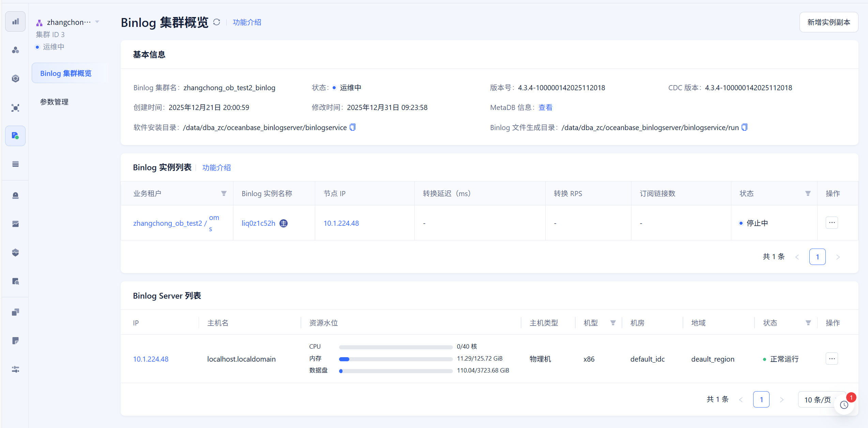The width and height of the screenshot is (868, 428).
Task: Filter the 业务租户 column
Action: click(224, 193)
